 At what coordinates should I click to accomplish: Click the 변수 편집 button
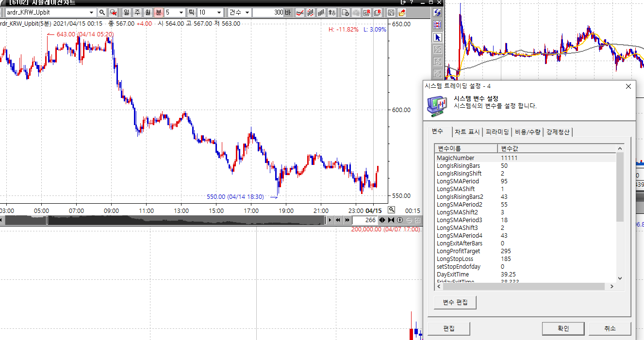pos(455,302)
